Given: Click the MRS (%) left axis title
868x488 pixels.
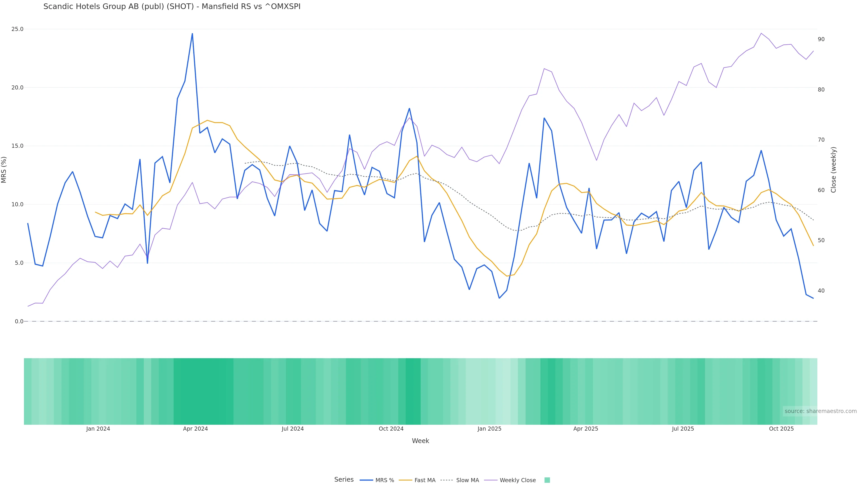Looking at the screenshot, I should tap(4, 170).
